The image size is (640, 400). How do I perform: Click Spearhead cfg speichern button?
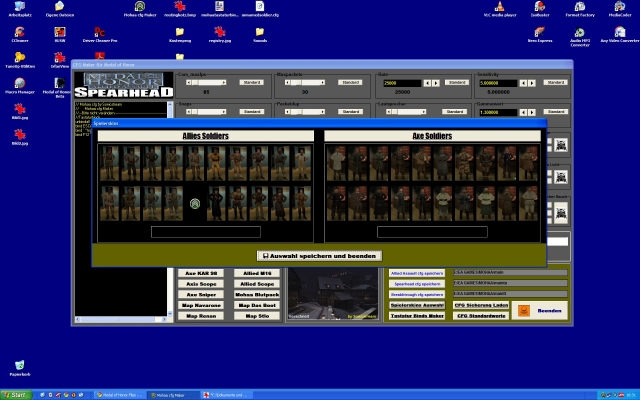(417, 284)
